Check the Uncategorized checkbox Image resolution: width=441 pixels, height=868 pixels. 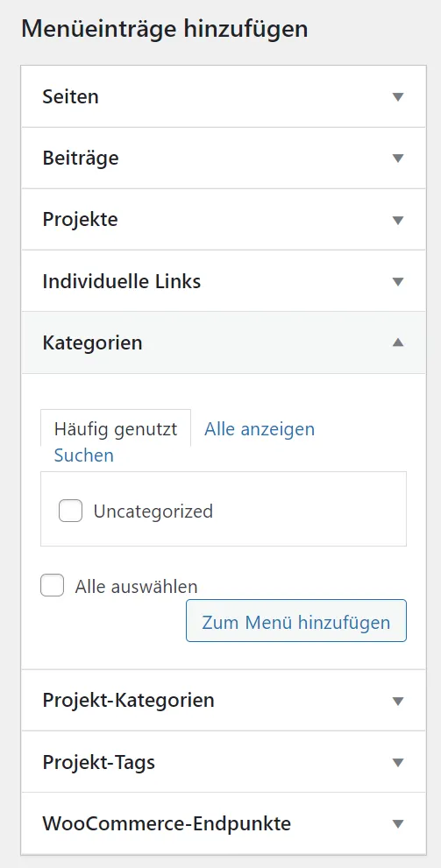(x=70, y=511)
